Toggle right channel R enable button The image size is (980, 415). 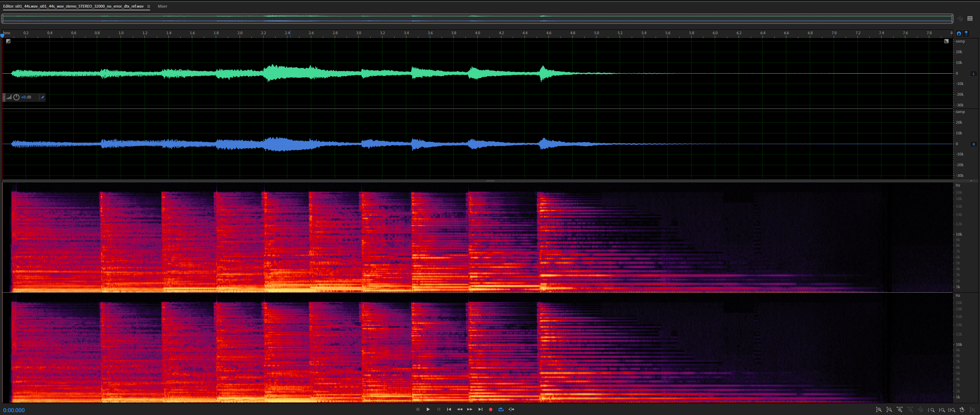coord(973,144)
